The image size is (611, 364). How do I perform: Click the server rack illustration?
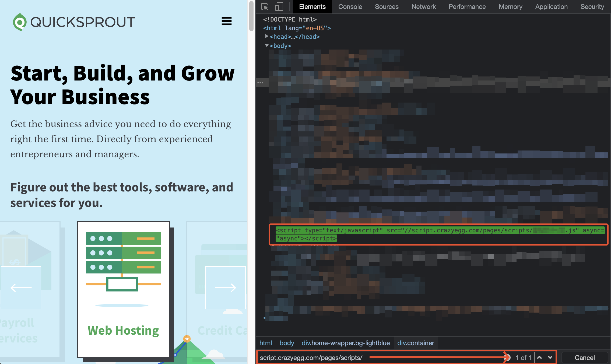(x=123, y=261)
